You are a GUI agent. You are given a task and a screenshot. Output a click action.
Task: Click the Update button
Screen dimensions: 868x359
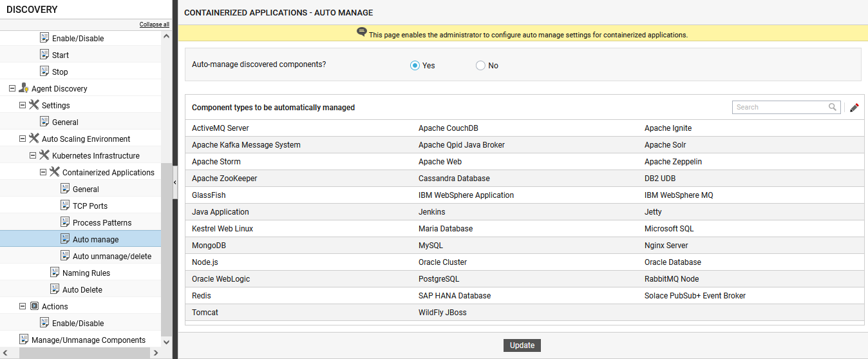tap(522, 345)
